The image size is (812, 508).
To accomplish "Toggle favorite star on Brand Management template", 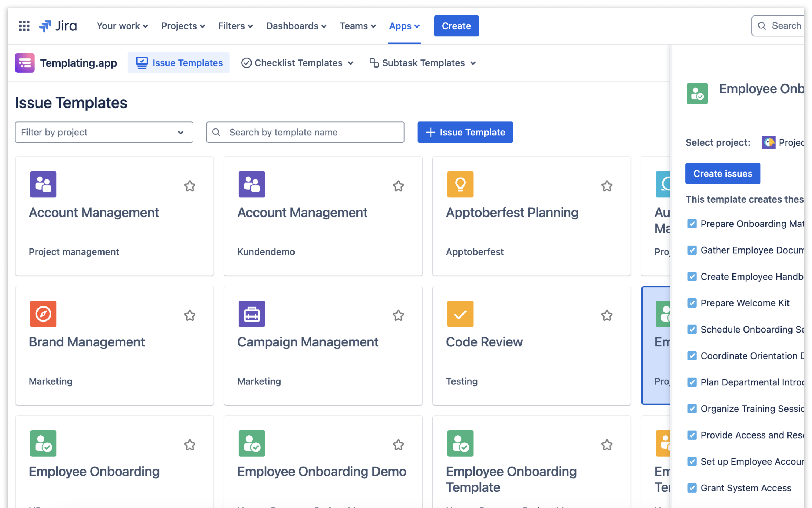I will tap(190, 315).
